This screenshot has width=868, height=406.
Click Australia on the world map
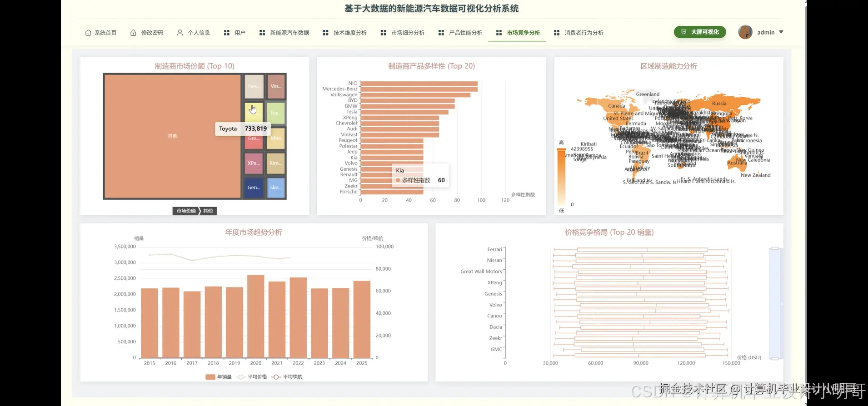(736, 163)
